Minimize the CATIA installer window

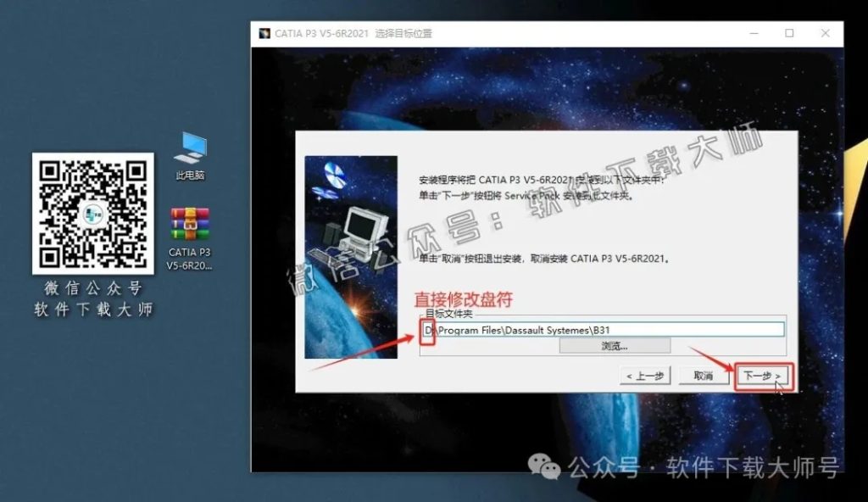[x=754, y=34]
